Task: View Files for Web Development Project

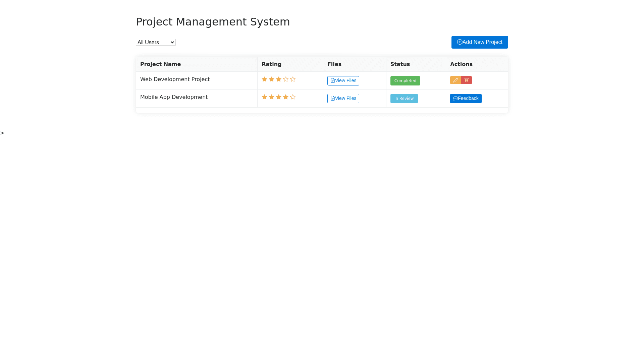Action: pyautogui.click(x=343, y=81)
